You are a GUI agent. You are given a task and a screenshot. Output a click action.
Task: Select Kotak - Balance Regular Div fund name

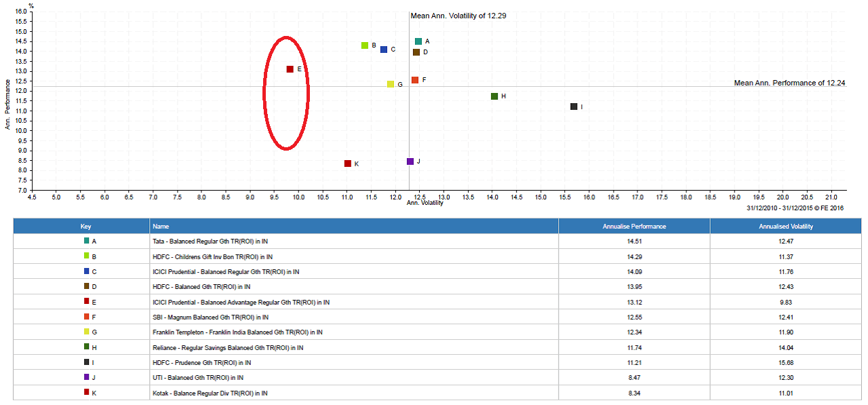pyautogui.click(x=210, y=393)
